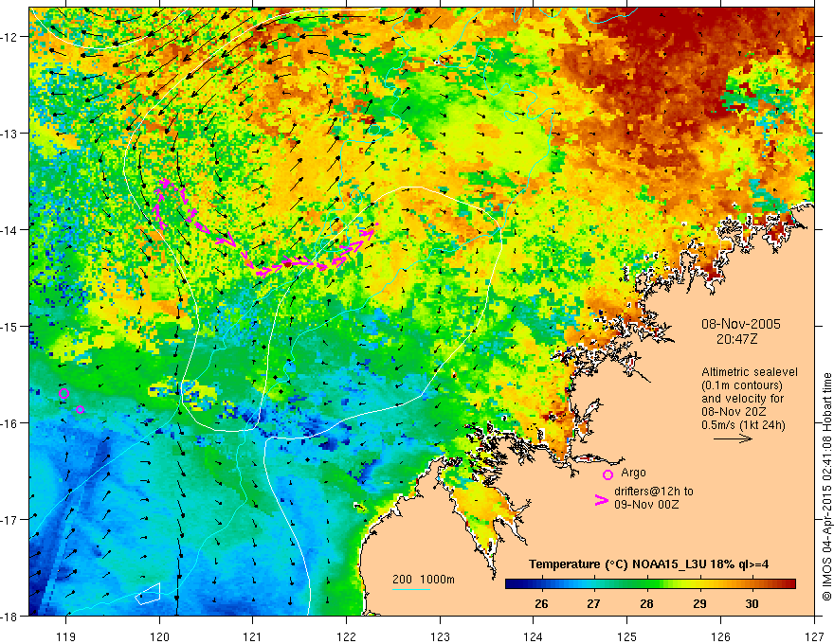
Task: Click the 0.5m/s velocity scale arrow
Action: click(733, 438)
